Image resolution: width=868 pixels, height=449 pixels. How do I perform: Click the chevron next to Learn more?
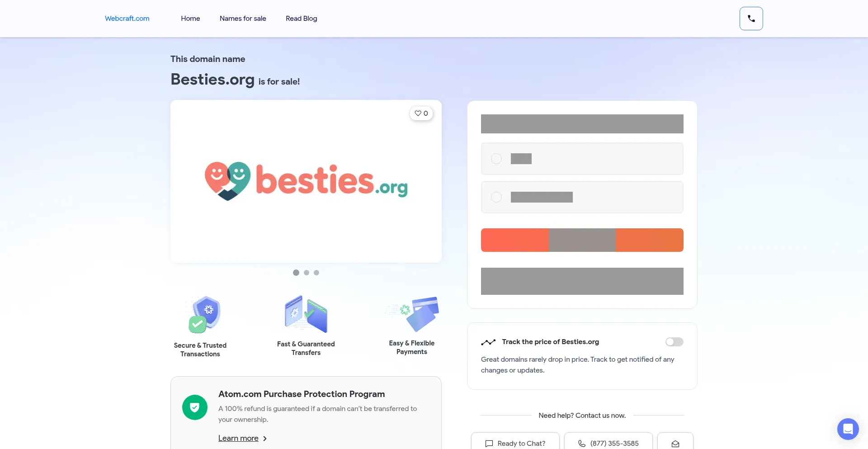point(265,439)
